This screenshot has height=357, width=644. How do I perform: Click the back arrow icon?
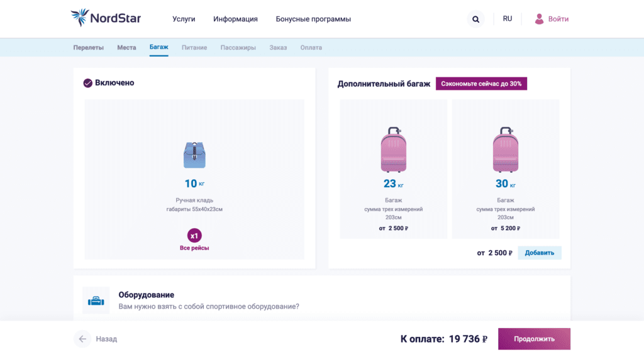coord(82,339)
